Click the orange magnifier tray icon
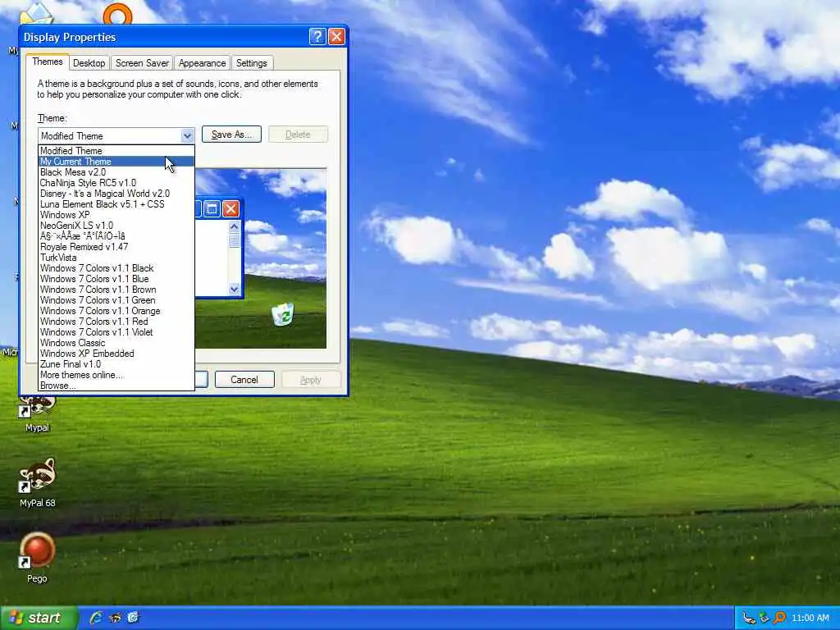Screen dimensions: 840x630 (780, 619)
